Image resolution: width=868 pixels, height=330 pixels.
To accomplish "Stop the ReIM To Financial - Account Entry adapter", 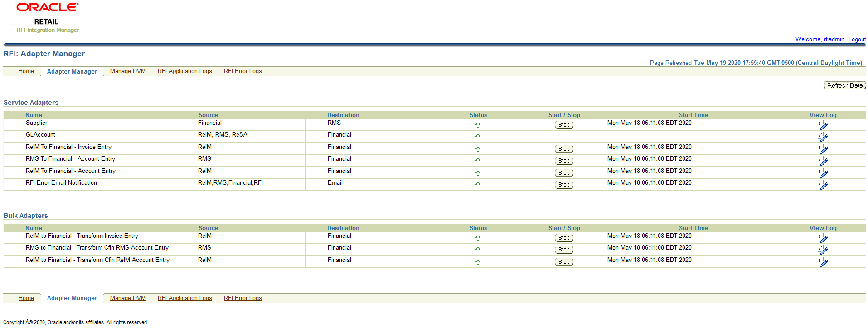I will (x=564, y=173).
